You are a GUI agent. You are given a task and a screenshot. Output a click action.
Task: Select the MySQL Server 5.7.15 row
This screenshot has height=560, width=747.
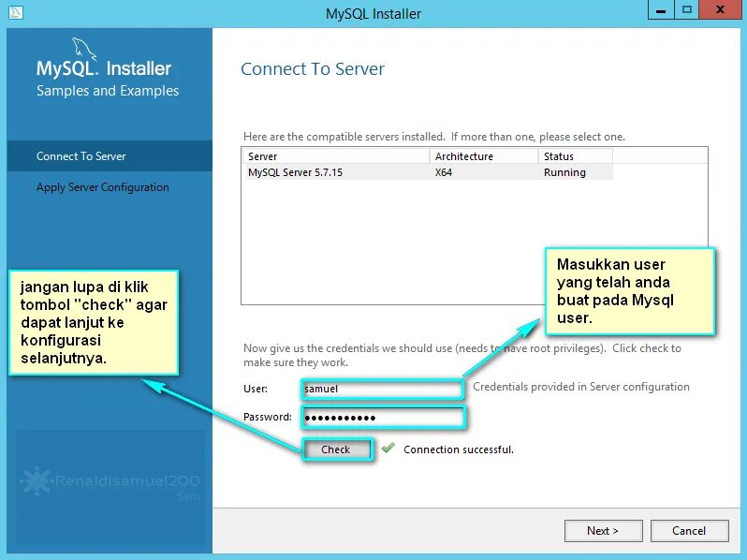[428, 172]
